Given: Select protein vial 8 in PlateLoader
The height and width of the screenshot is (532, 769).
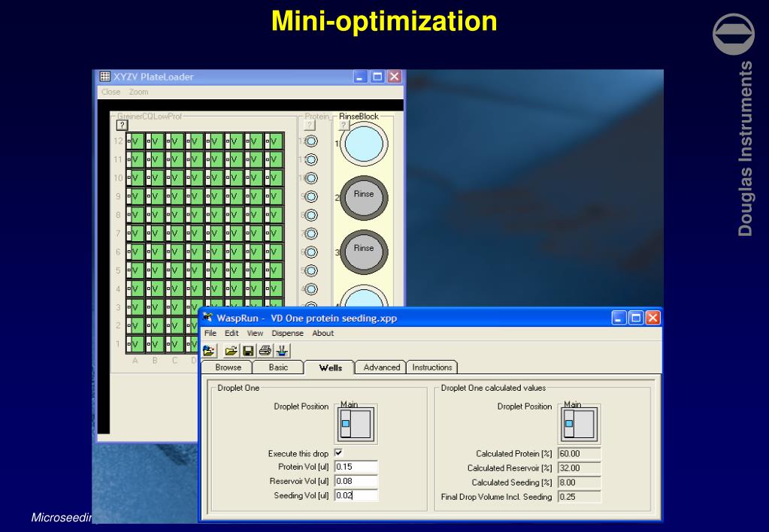Looking at the screenshot, I should pos(311,215).
